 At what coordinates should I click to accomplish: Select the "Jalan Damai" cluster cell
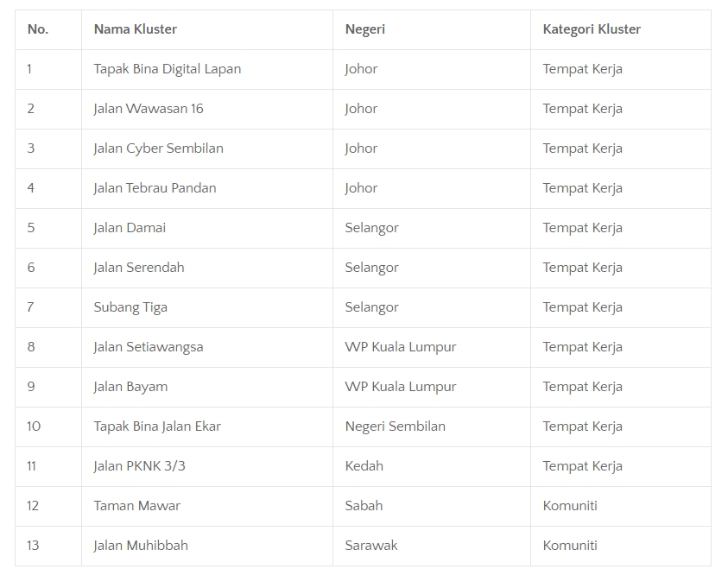(x=130, y=228)
